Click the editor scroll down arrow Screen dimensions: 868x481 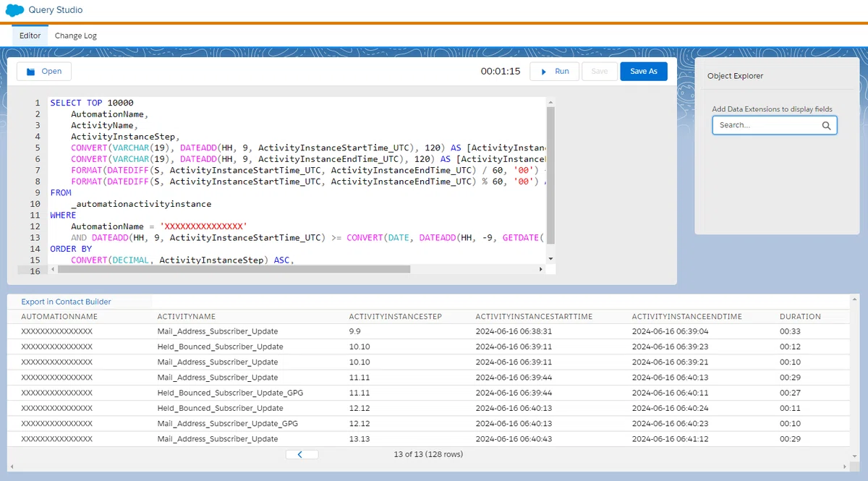(550, 258)
